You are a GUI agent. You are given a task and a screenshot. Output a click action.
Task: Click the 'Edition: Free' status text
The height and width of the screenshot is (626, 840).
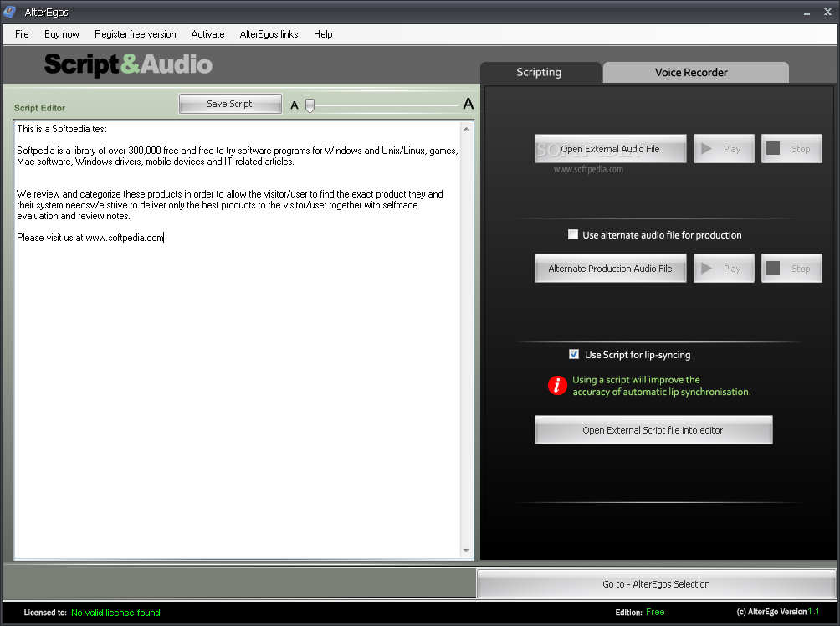pos(640,612)
